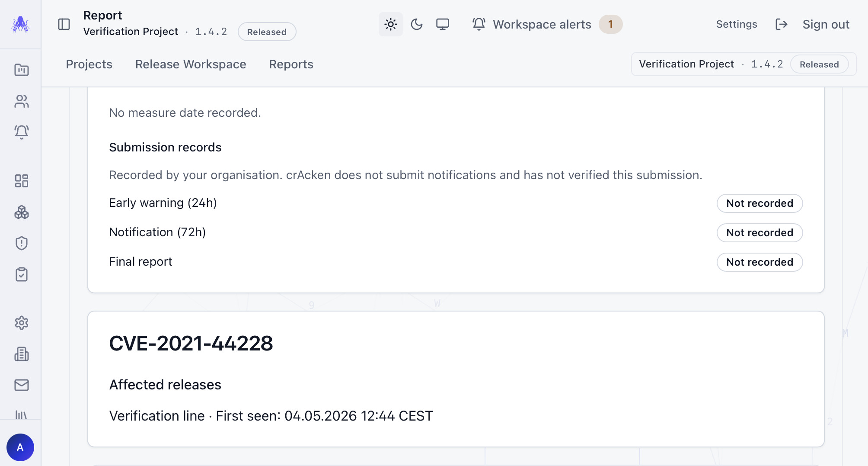Open settings gear sidebar icon
Viewport: 868px width, 466px height.
click(21, 323)
